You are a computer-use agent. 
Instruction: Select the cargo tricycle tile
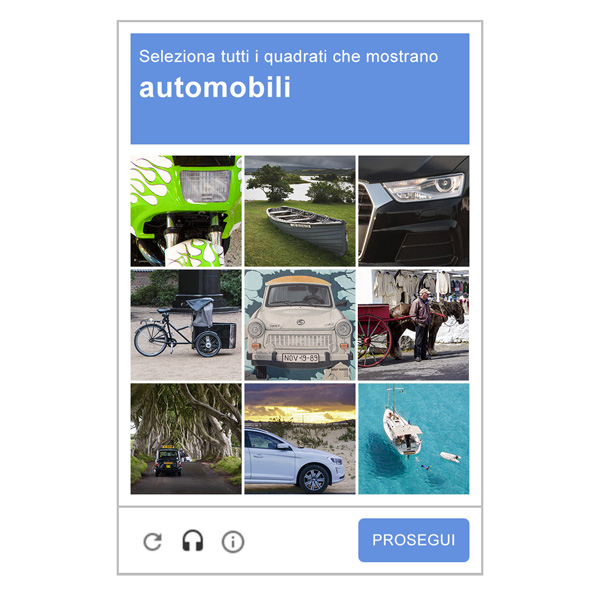tap(186, 325)
